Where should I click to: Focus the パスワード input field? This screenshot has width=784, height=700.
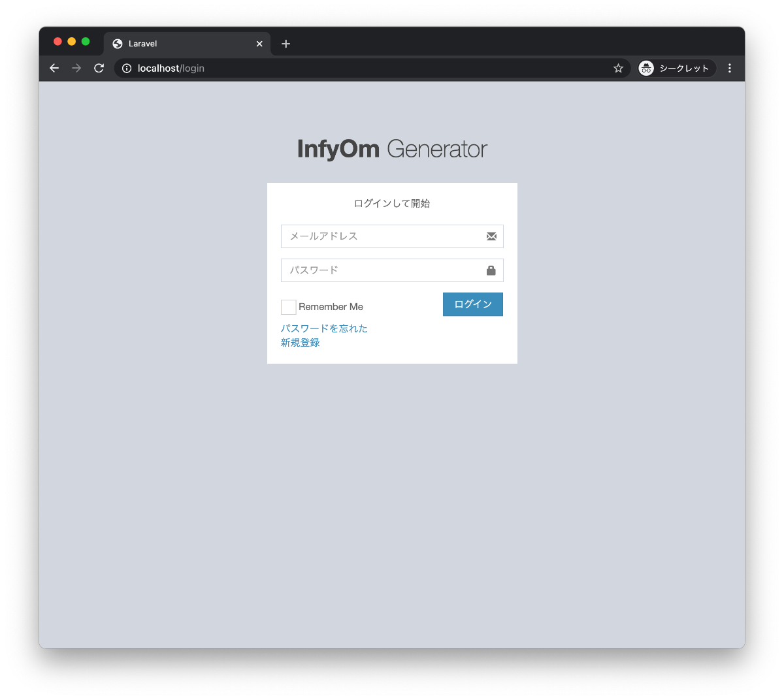392,270
